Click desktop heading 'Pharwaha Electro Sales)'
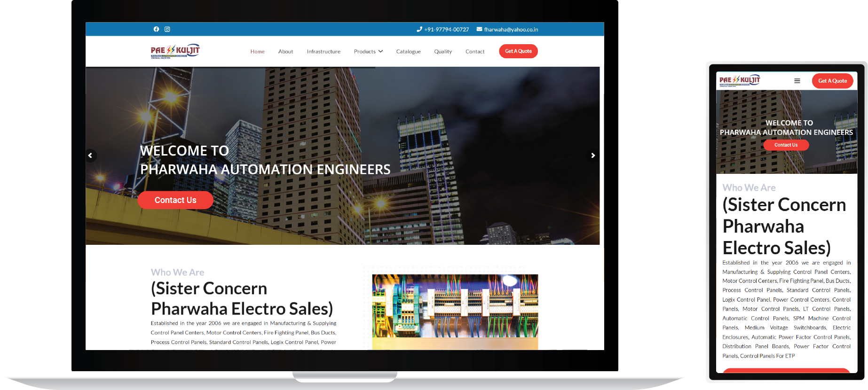Viewport: 868px width, 390px height. [242, 309]
